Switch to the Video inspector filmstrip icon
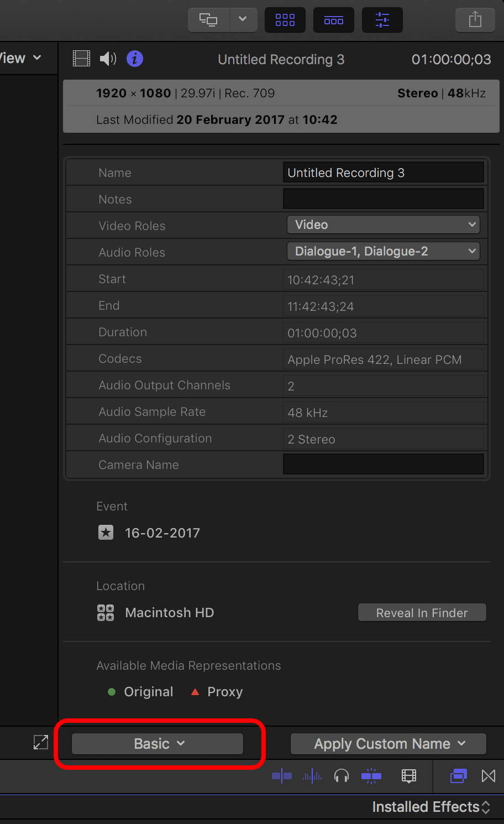504x824 pixels. 81,59
